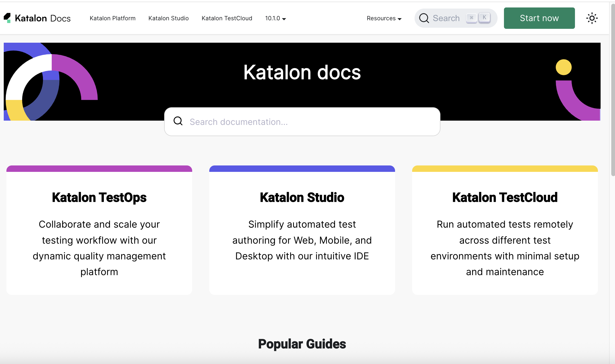Open the navbar Search box
The image size is (615, 364).
(x=456, y=18)
